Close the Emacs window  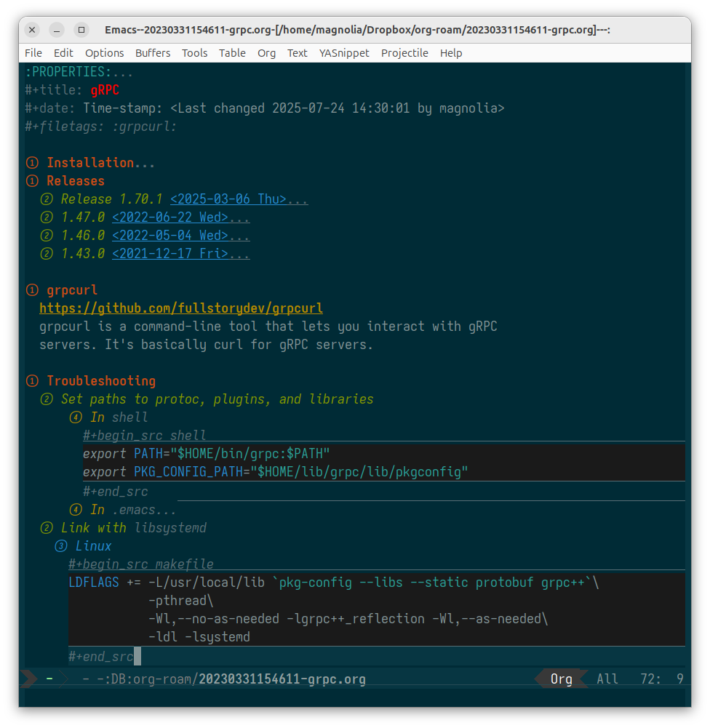[32, 30]
